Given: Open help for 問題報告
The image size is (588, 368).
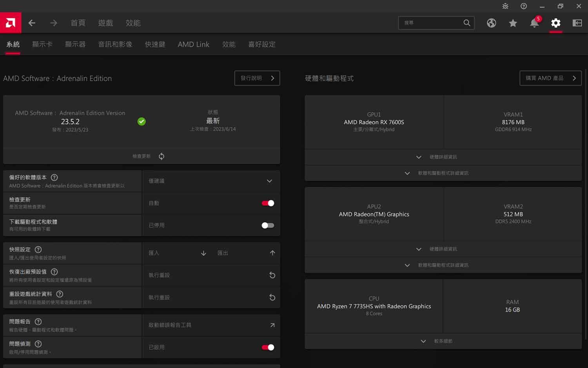Looking at the screenshot, I should tap(38, 322).
